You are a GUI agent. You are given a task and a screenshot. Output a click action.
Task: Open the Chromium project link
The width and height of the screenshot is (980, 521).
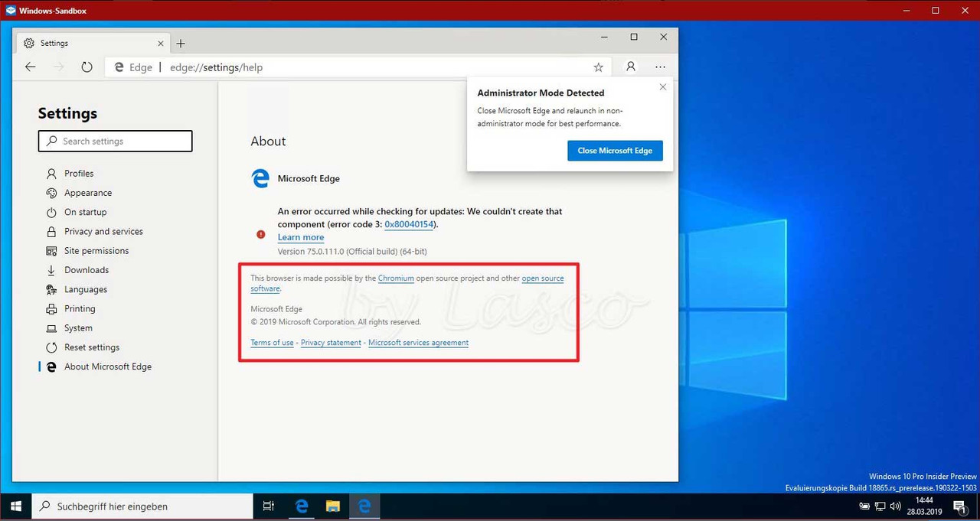[396, 278]
